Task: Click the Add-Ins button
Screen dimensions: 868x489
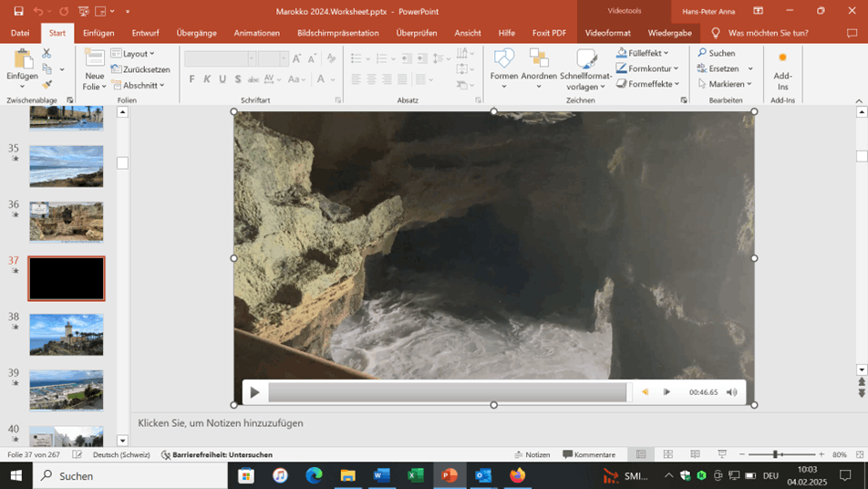Action: (x=782, y=71)
